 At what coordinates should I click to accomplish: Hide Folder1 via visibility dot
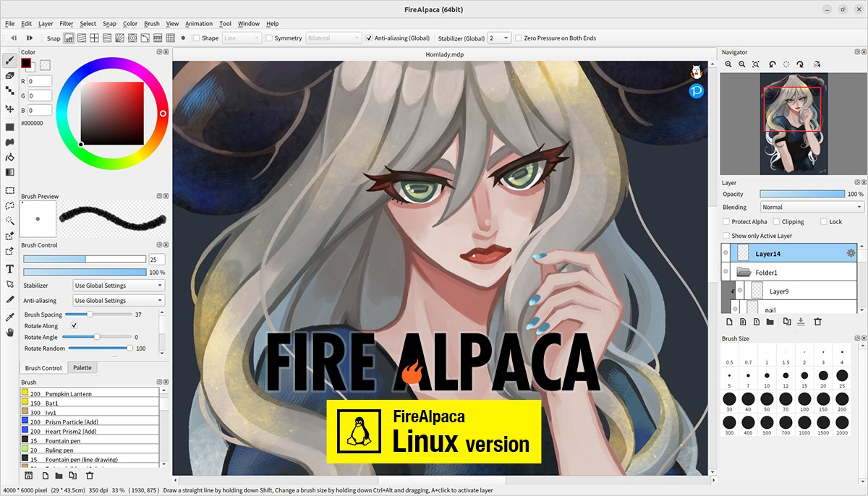[x=726, y=272]
